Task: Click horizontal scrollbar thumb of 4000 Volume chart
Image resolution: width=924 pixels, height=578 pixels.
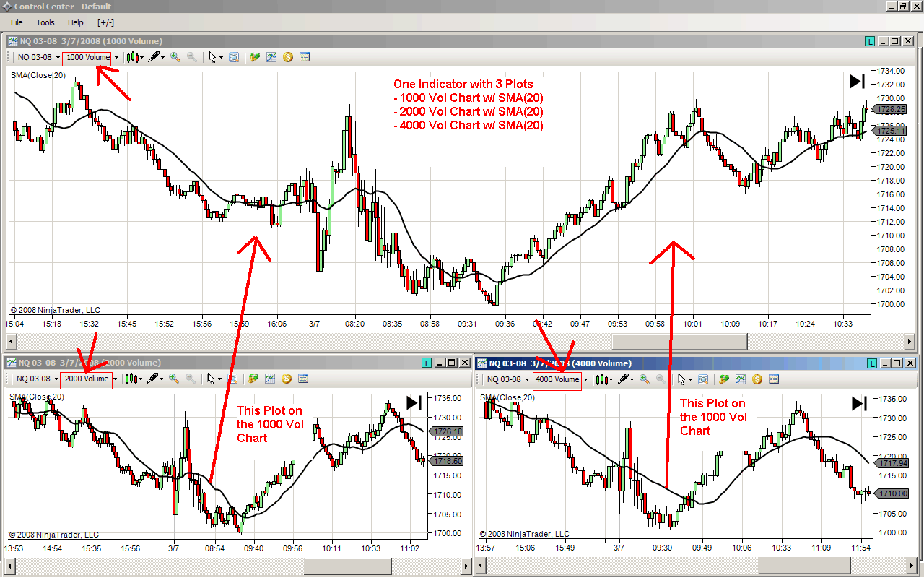Action: pos(803,566)
